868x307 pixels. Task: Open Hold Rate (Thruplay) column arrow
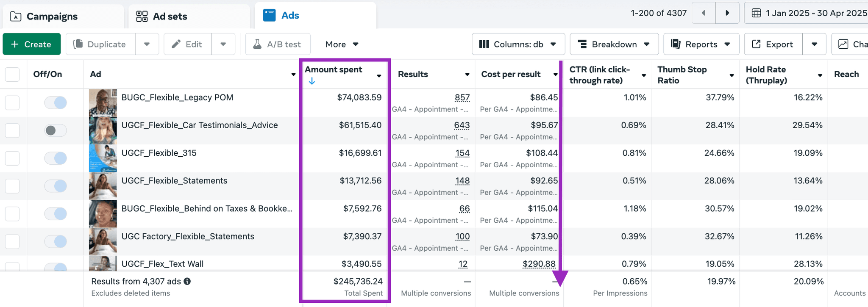pos(820,75)
